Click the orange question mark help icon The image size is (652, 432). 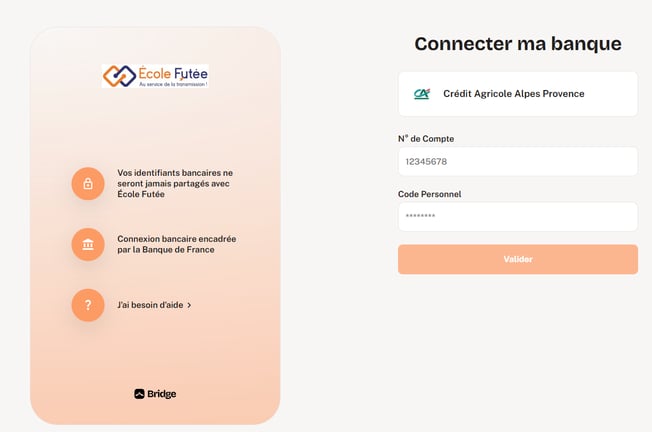88,305
